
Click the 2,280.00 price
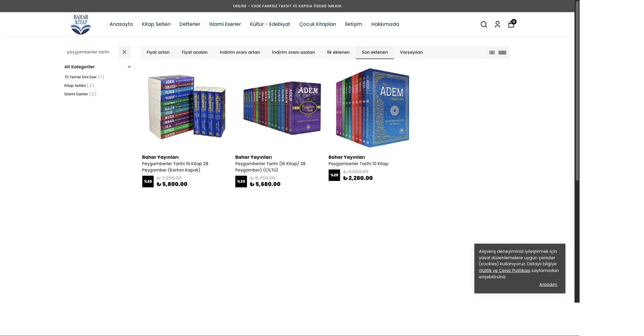click(358, 178)
